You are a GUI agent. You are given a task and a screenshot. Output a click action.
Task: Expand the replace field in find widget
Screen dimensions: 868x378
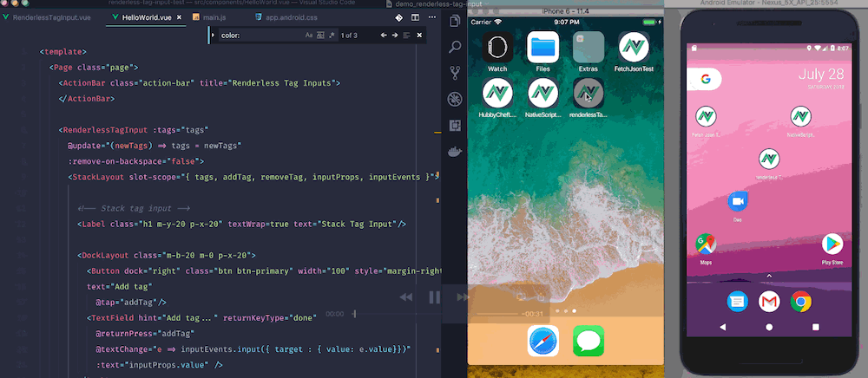(212, 36)
